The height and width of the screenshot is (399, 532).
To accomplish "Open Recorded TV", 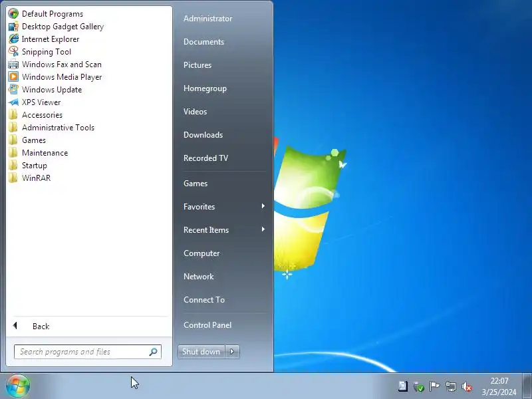I will [x=206, y=158].
